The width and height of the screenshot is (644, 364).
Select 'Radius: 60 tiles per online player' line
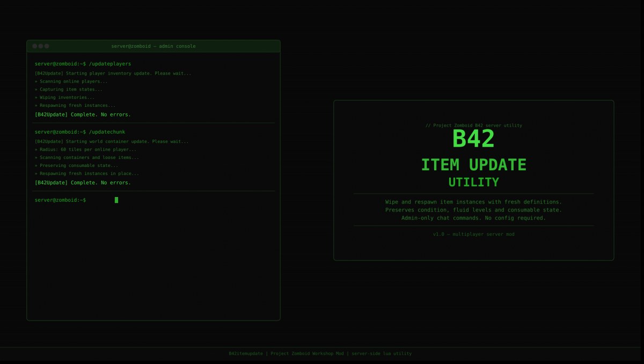coord(86,149)
